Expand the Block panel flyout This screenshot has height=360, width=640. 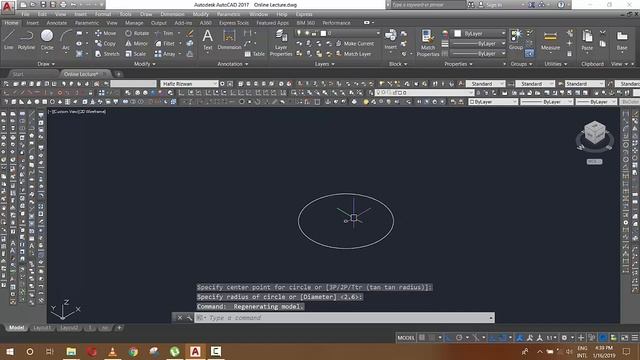click(x=398, y=64)
